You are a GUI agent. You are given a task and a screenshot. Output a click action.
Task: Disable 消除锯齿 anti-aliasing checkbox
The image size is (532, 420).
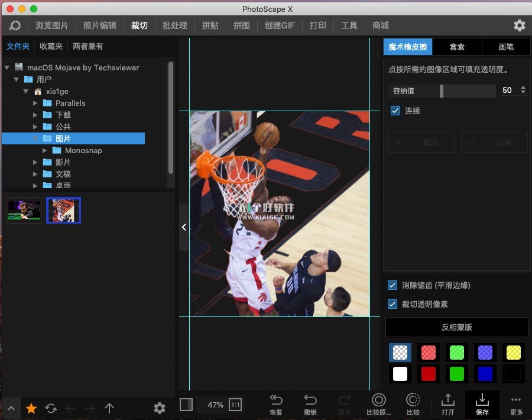coord(392,285)
